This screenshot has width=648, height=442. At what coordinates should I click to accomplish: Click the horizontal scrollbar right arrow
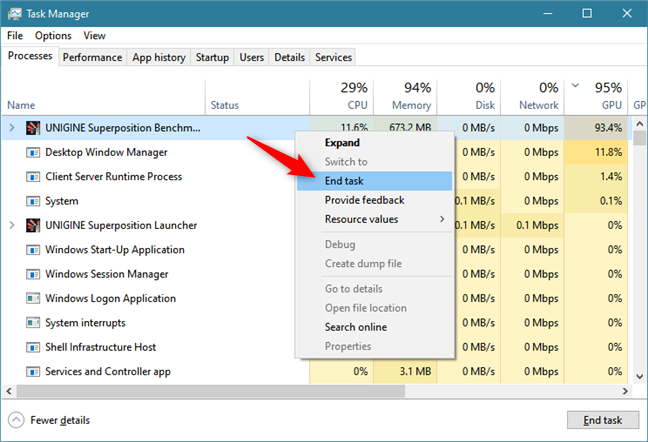click(x=625, y=391)
